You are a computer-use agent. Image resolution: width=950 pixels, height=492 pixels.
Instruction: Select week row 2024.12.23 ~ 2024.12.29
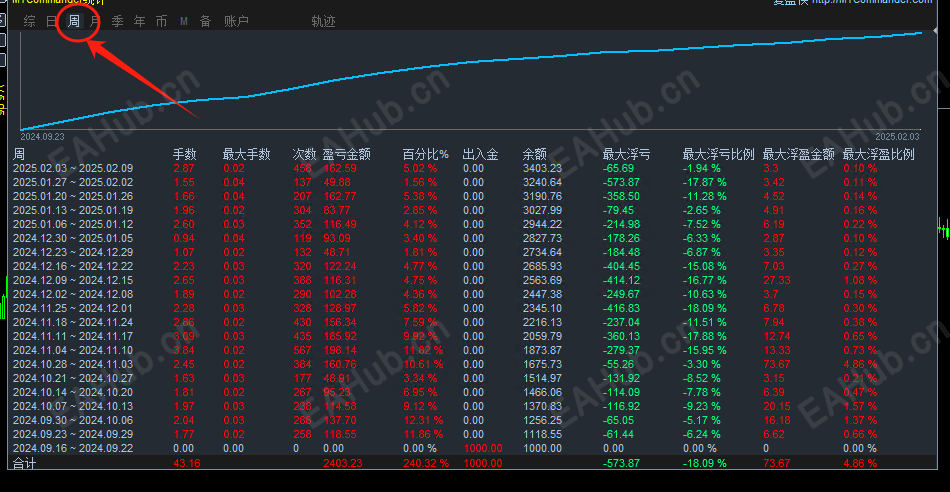[475, 252]
